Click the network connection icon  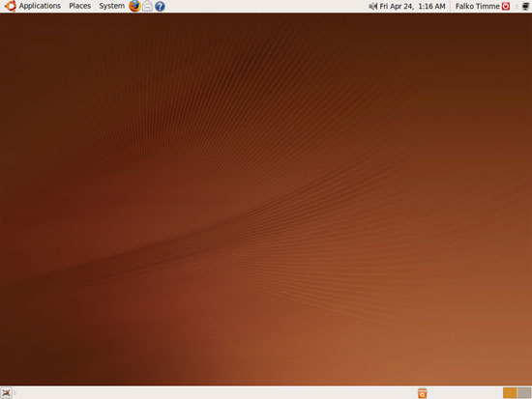tap(525, 6)
